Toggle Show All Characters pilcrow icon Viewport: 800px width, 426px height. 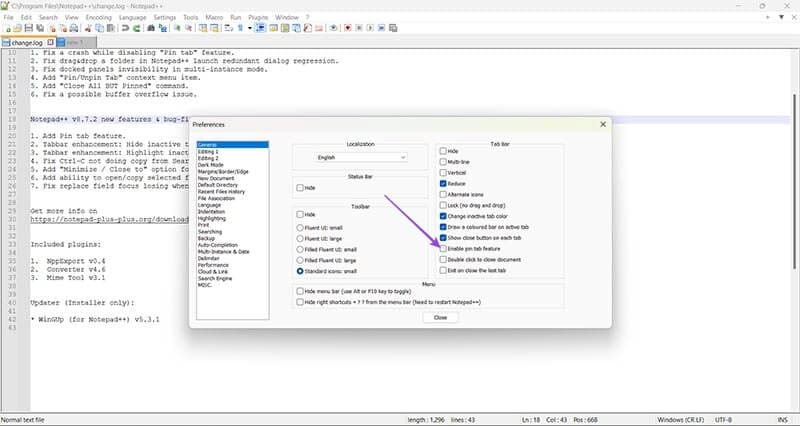click(240, 28)
